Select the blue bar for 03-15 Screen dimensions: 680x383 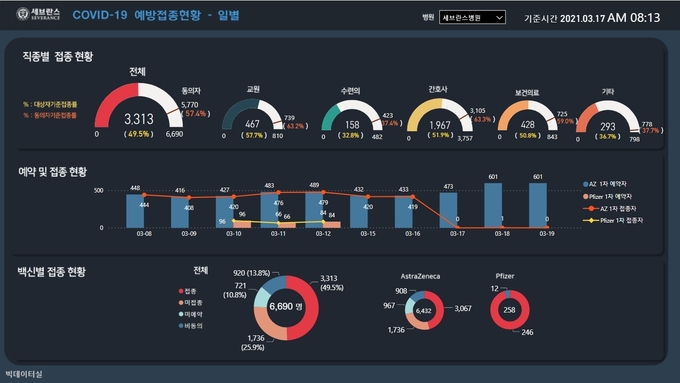click(x=359, y=211)
